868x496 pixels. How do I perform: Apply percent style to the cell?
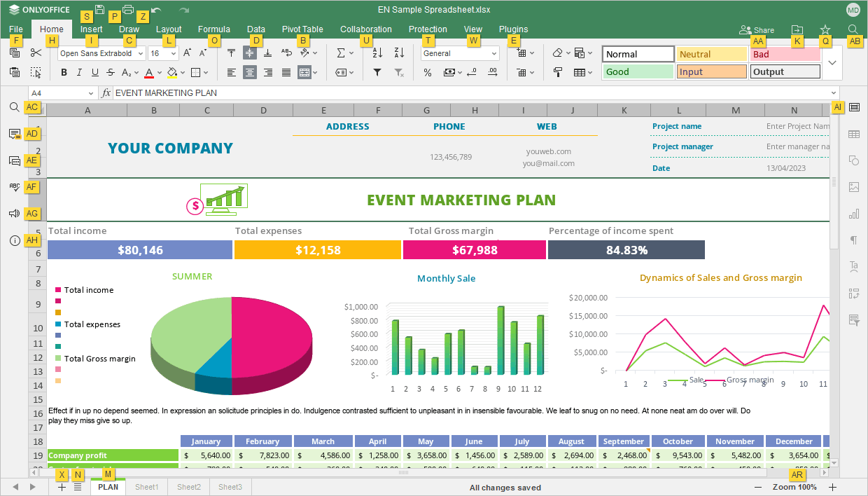tap(428, 72)
